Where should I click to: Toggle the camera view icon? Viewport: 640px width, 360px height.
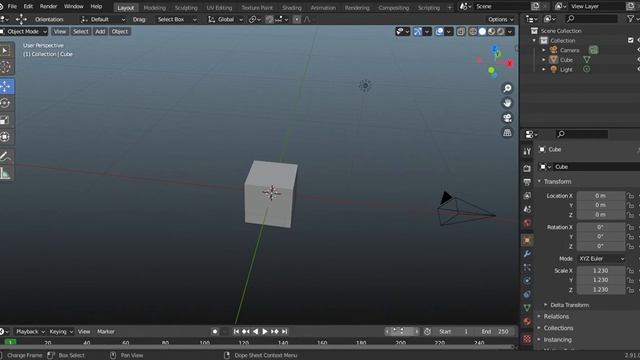tap(507, 118)
